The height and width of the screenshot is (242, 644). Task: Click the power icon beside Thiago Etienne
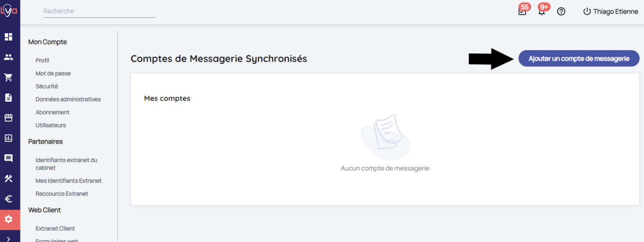click(x=587, y=12)
